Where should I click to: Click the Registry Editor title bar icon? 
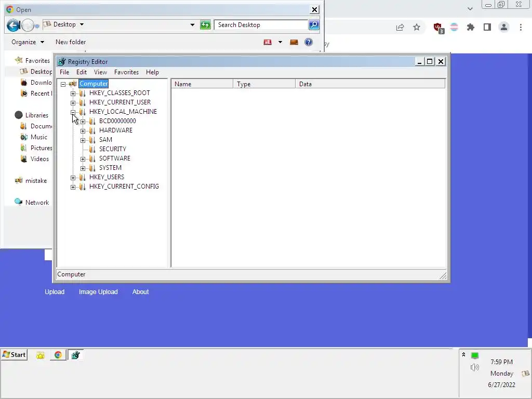click(x=61, y=62)
